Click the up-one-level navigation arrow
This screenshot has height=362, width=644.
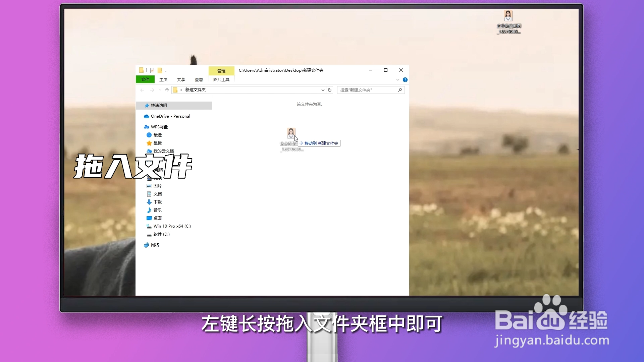tap(167, 90)
